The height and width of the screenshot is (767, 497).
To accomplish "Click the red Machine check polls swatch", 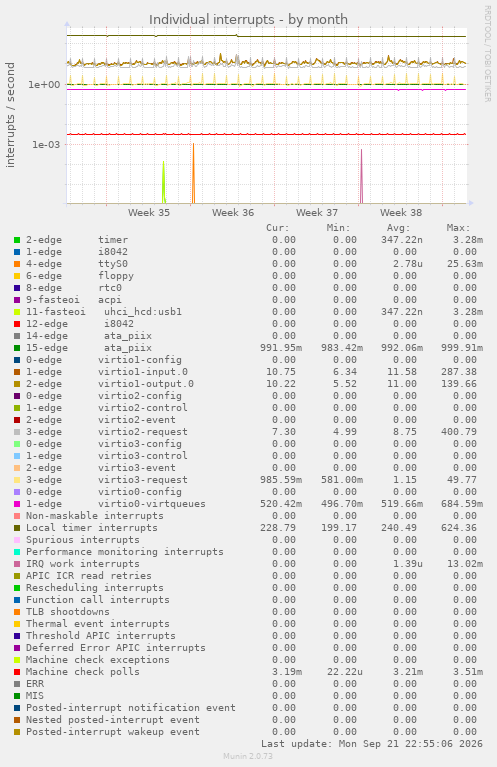I will [17, 672].
